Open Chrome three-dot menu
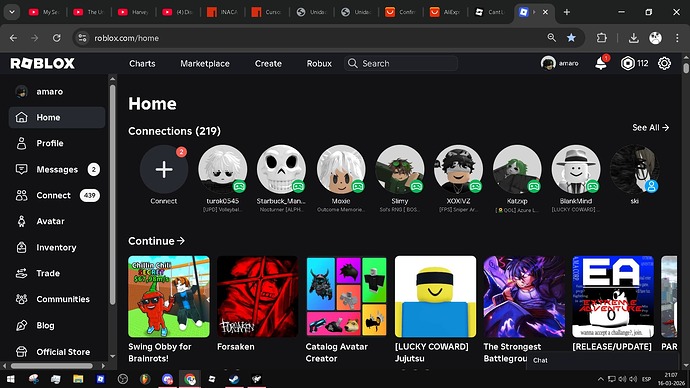Screen dimensions: 690x388 coord(677,38)
